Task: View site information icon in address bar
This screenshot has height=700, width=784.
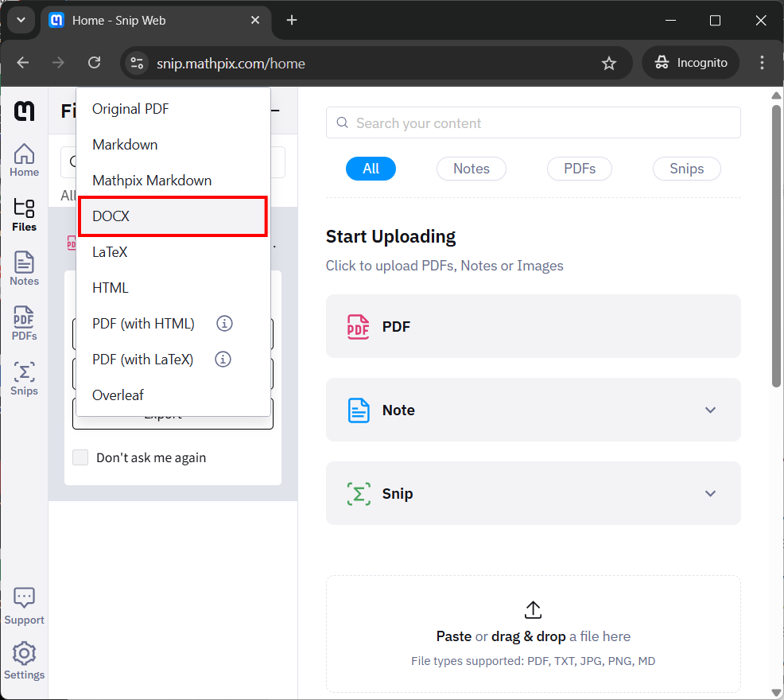Action: [137, 63]
